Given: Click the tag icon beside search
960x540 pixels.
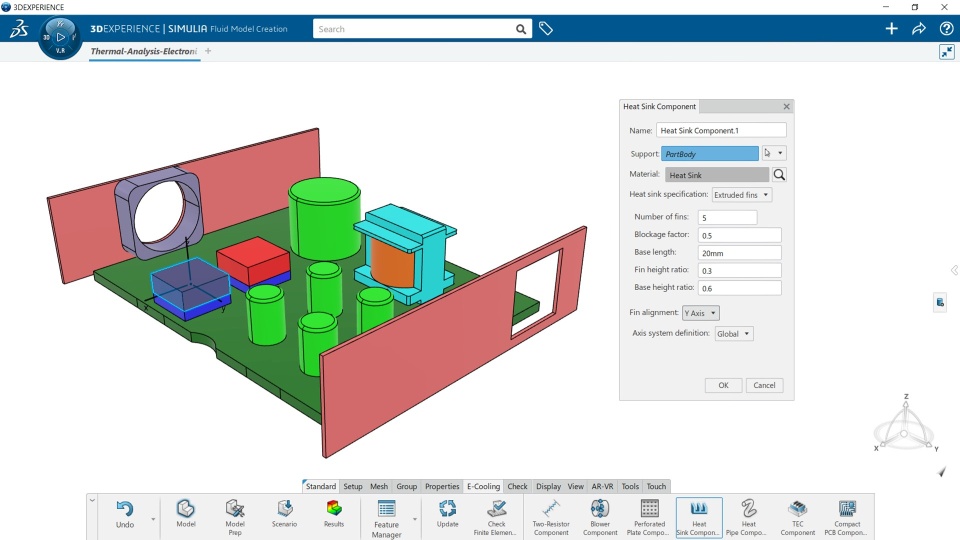Looking at the screenshot, I should [x=546, y=28].
